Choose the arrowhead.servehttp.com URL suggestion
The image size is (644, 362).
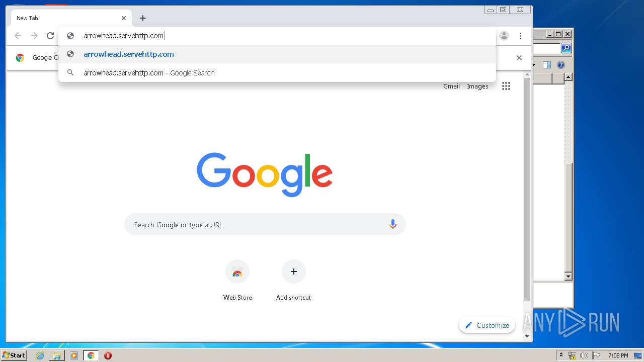[277, 54]
